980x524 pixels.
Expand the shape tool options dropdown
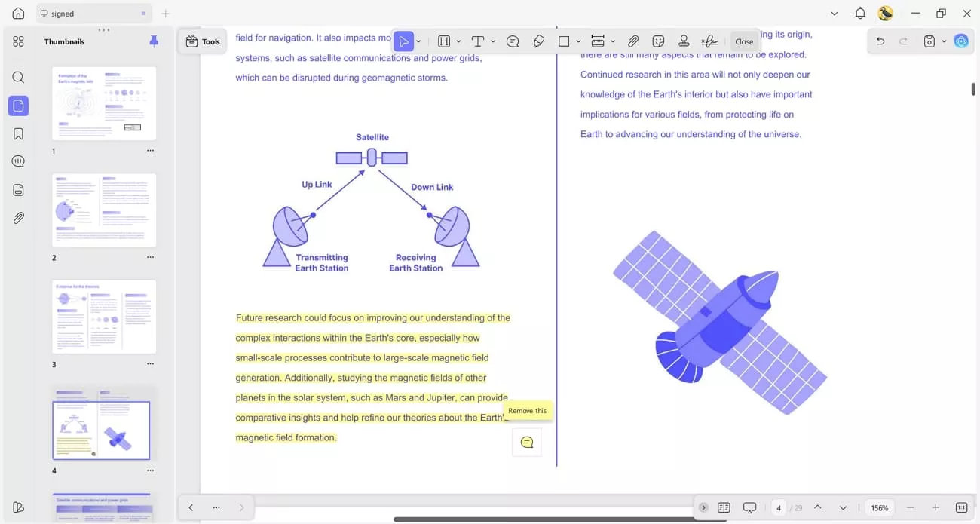[578, 41]
